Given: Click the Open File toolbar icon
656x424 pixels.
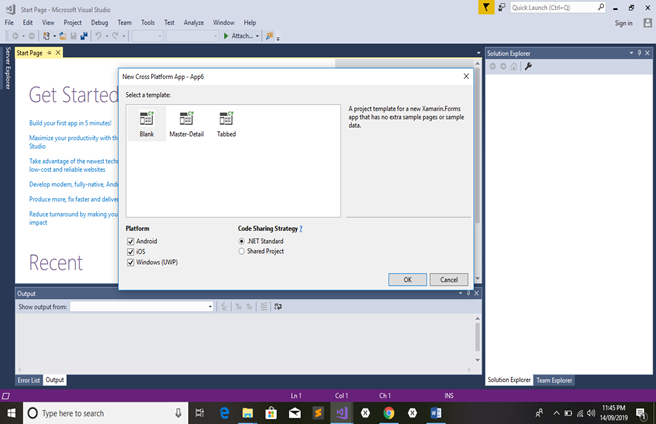Looking at the screenshot, I should coord(63,36).
